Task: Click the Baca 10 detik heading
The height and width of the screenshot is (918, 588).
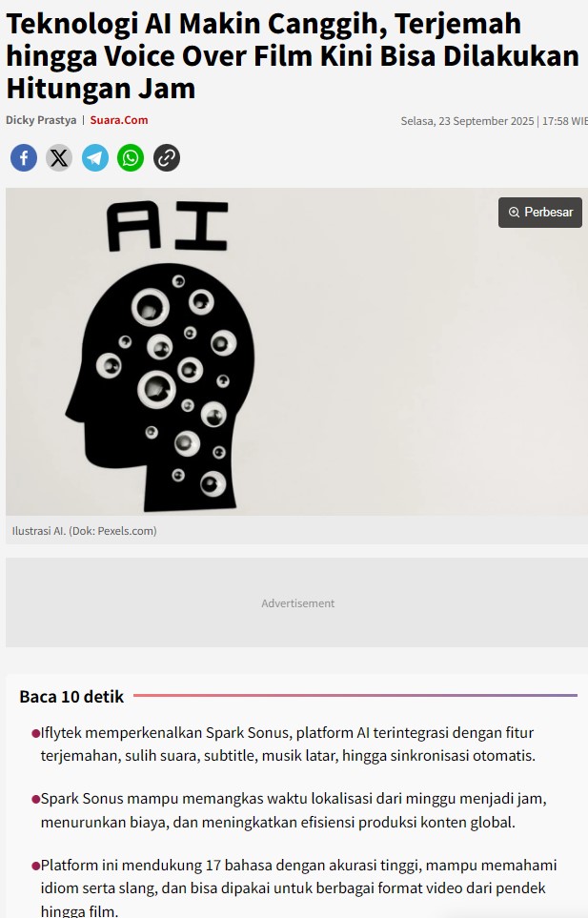Action: [71, 697]
